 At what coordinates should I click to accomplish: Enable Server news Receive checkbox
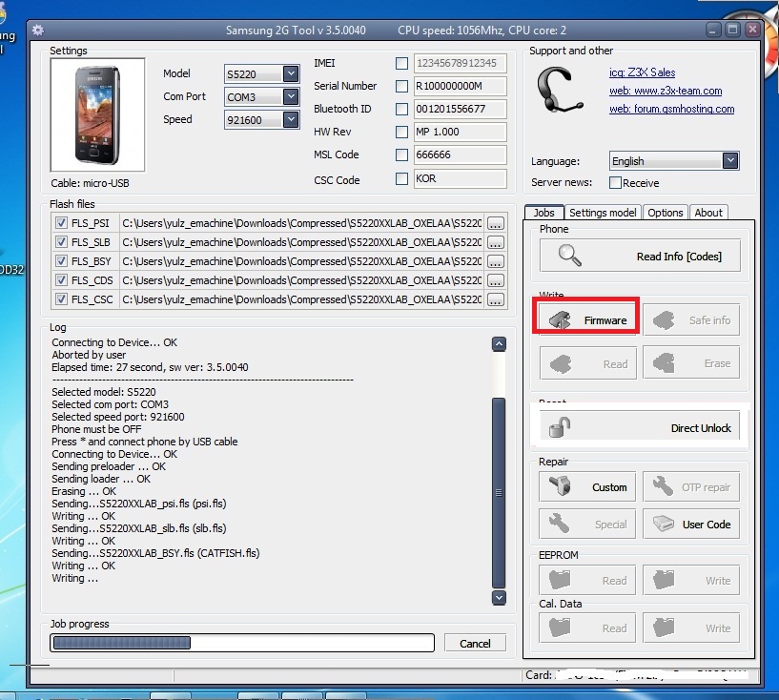pyautogui.click(x=615, y=183)
